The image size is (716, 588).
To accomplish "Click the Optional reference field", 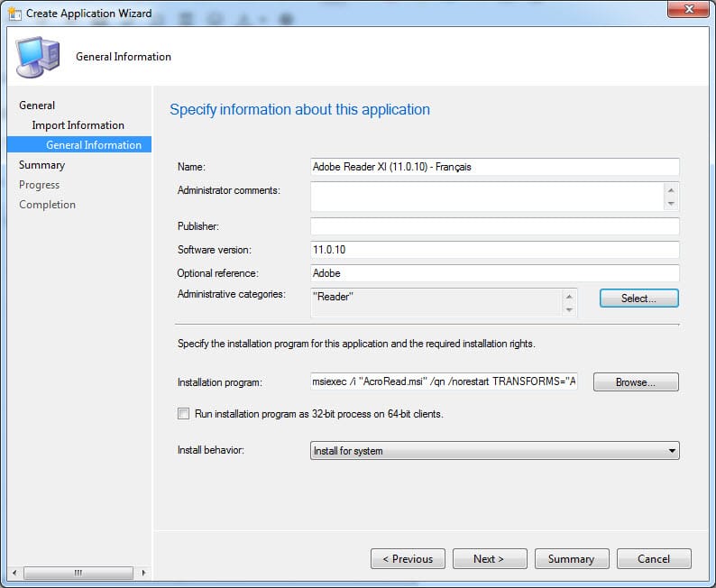I will (x=494, y=273).
